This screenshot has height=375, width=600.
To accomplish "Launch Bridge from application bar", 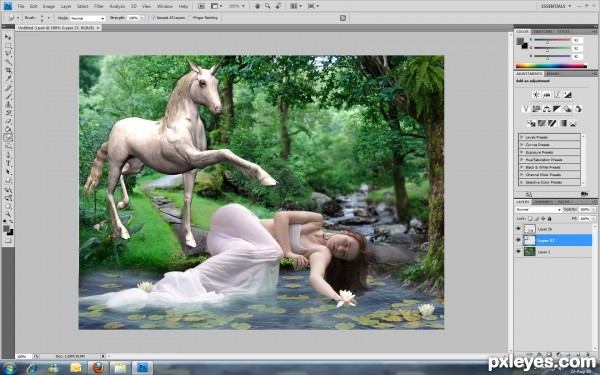I will 201,6.
